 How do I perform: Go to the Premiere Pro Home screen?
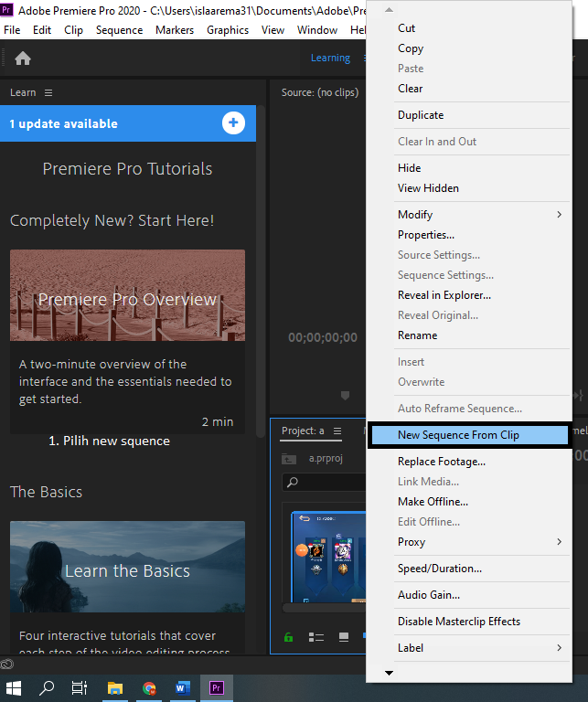click(x=23, y=58)
